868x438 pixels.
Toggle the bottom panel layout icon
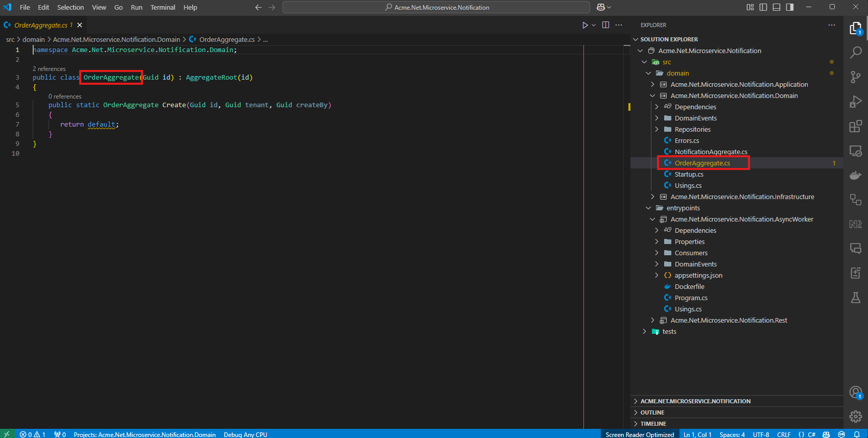pos(777,7)
